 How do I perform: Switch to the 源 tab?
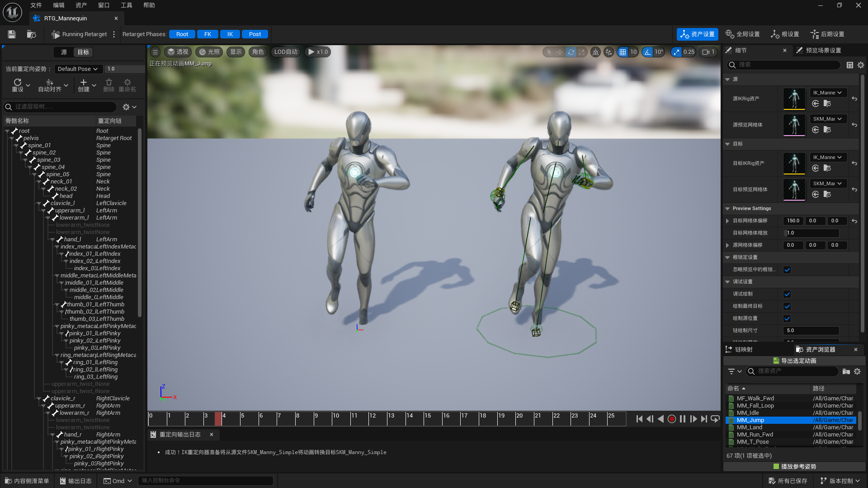[64, 52]
